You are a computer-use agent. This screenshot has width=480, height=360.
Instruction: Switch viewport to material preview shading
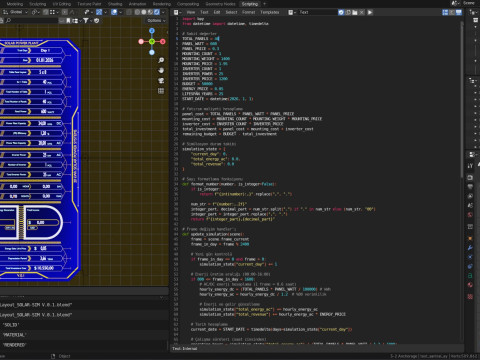[150, 12]
